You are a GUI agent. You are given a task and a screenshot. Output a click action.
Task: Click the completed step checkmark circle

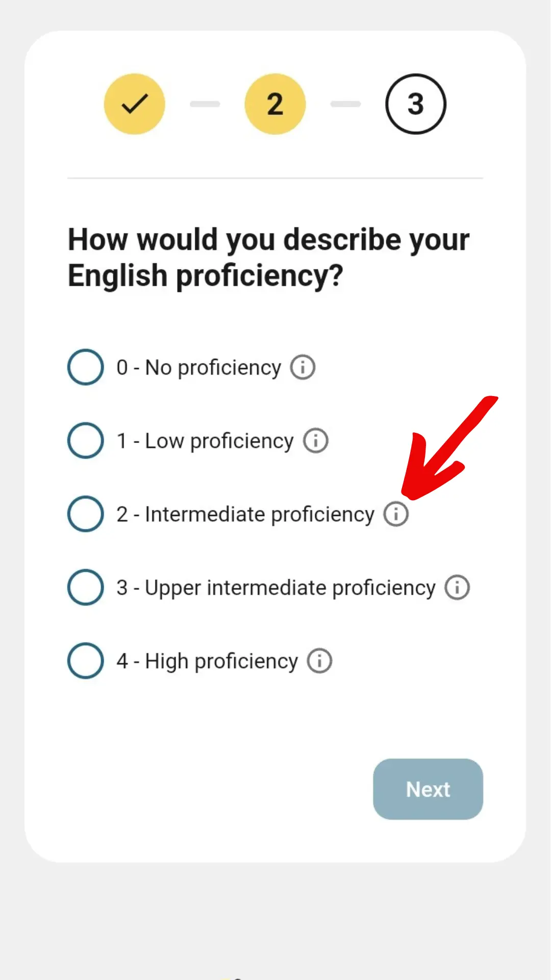click(135, 104)
